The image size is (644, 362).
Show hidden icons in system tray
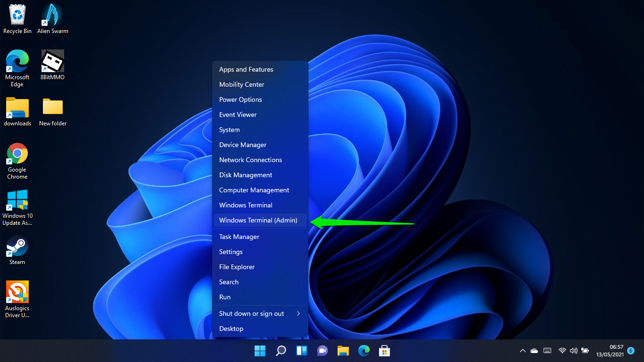click(x=522, y=351)
